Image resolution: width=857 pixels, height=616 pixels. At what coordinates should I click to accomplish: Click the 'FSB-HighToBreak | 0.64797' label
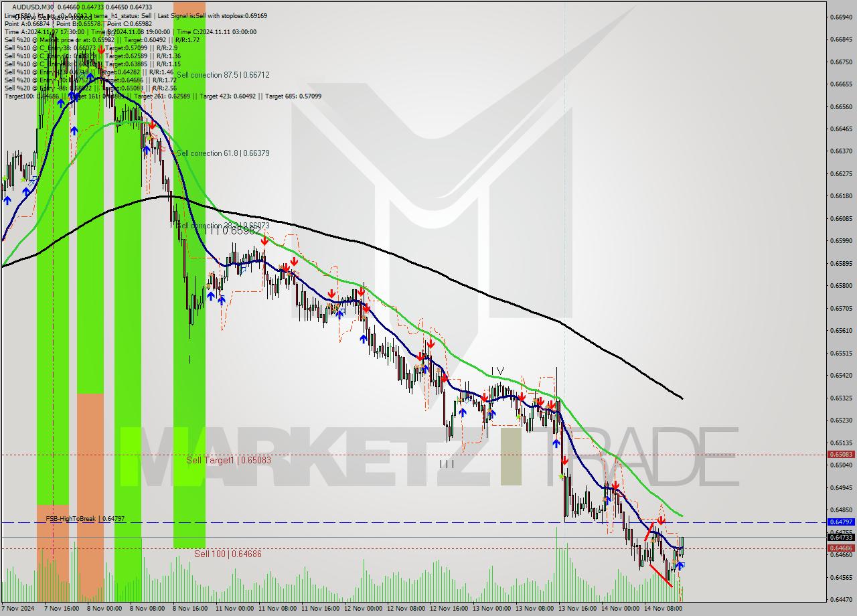(x=85, y=519)
